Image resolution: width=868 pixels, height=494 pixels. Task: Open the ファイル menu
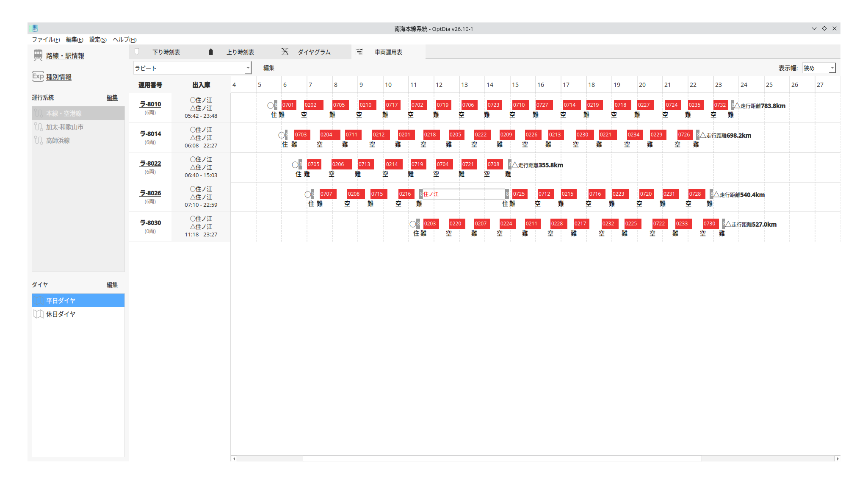(x=46, y=39)
